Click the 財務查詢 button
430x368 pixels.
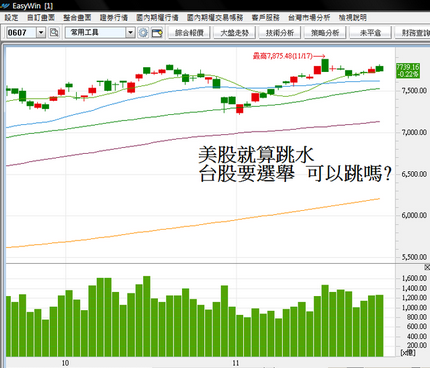[413, 33]
